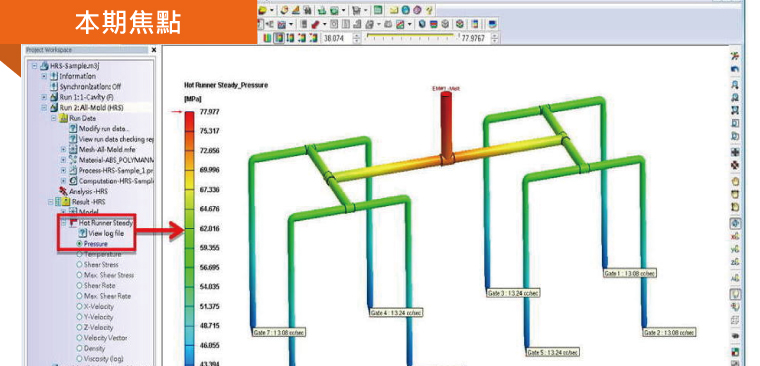Click the undo arrow in the right toolbar

pos(735,69)
